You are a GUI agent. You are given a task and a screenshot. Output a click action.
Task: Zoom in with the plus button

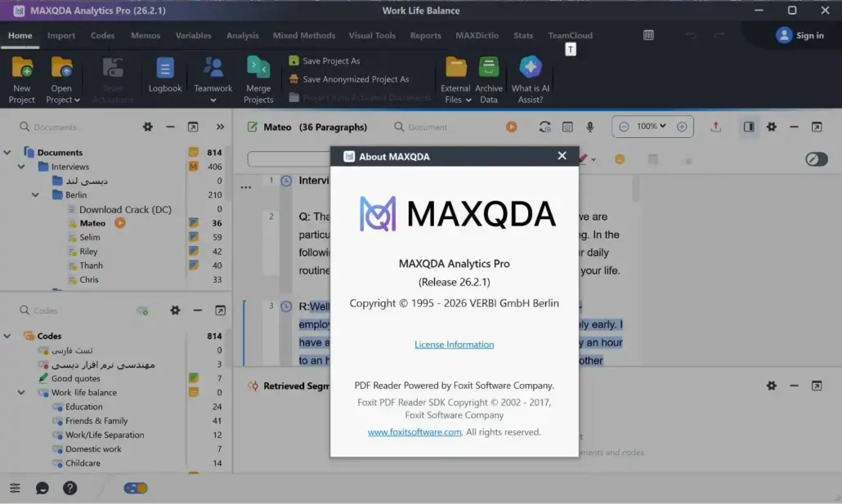(x=682, y=127)
